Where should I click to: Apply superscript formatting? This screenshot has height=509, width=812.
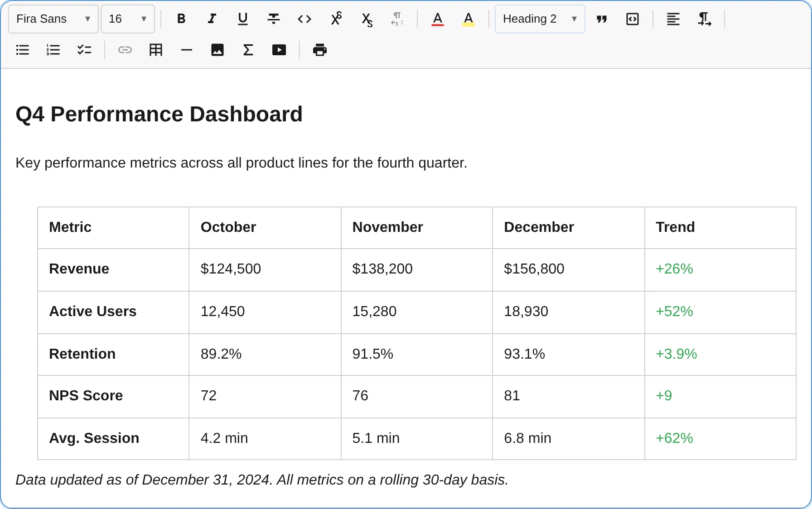click(x=336, y=19)
